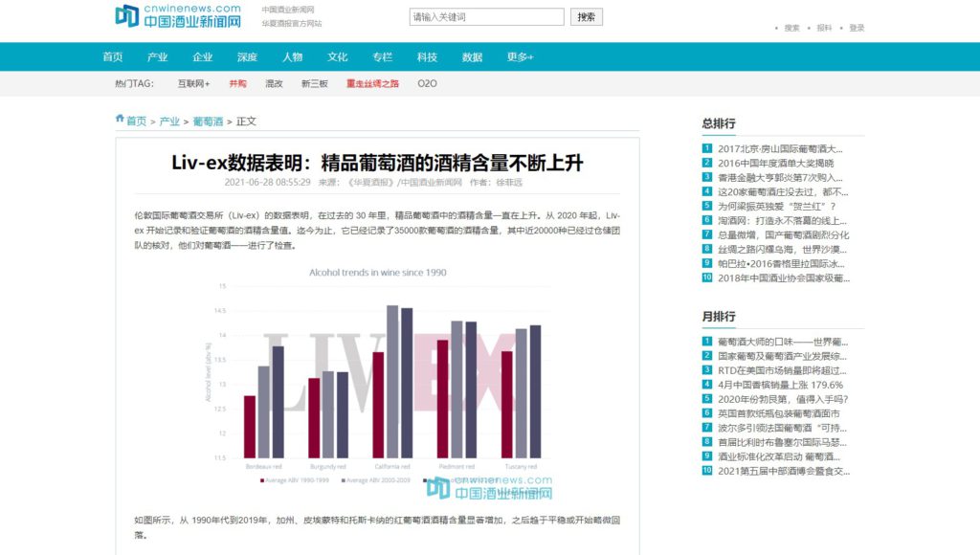Expand the 更多+ navigation menu
The width and height of the screenshot is (980, 555).
520,56
